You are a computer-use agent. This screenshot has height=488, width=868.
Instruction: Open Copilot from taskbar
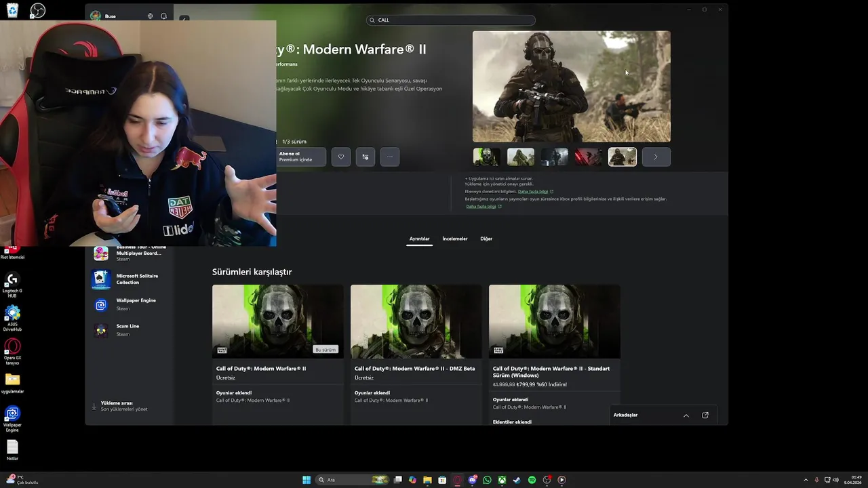pos(413,480)
